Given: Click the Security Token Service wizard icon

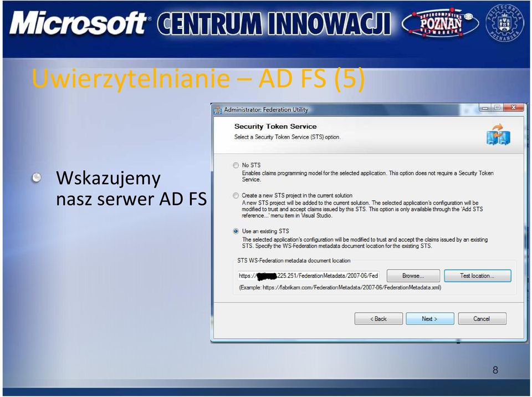Looking at the screenshot, I should [x=498, y=135].
